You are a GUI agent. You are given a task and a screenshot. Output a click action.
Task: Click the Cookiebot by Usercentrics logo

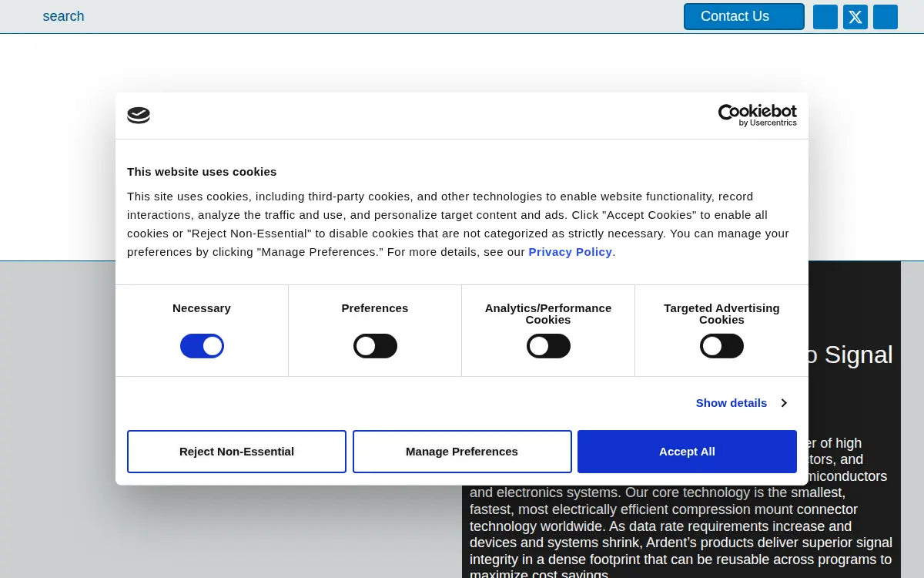pos(758,116)
